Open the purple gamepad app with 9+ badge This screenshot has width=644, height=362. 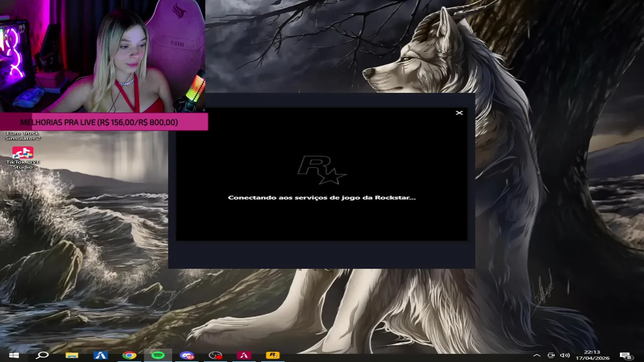pos(187,355)
